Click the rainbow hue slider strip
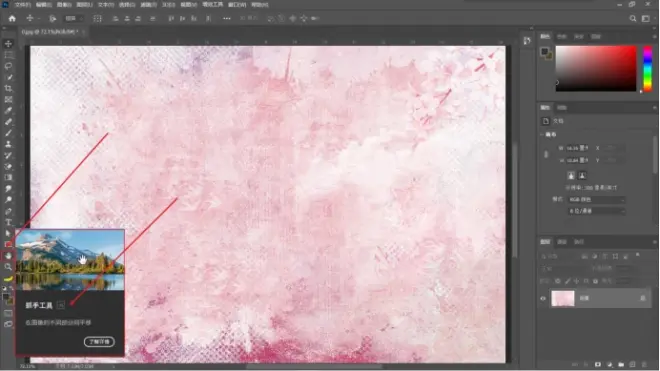660x371 pixels. [648, 68]
